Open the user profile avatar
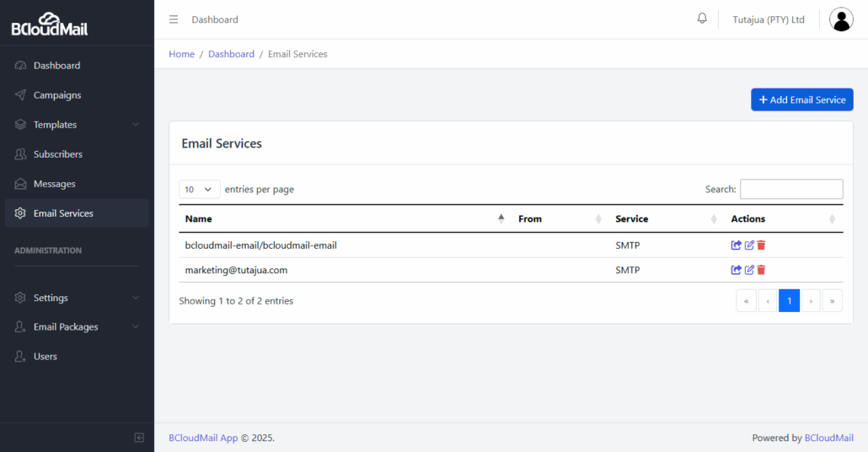 [x=841, y=19]
